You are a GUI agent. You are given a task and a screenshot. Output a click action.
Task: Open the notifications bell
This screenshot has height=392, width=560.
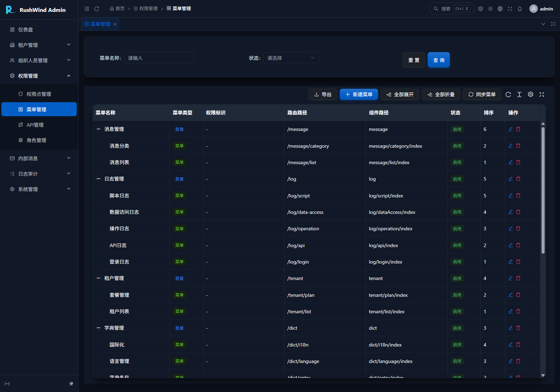click(520, 9)
